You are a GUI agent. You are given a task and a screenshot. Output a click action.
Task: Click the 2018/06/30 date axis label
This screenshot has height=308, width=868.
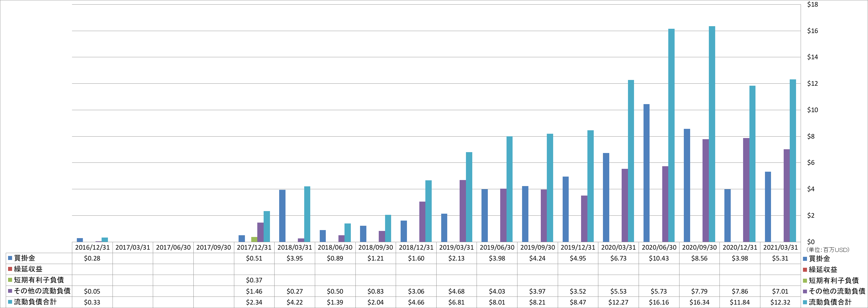[335, 247]
